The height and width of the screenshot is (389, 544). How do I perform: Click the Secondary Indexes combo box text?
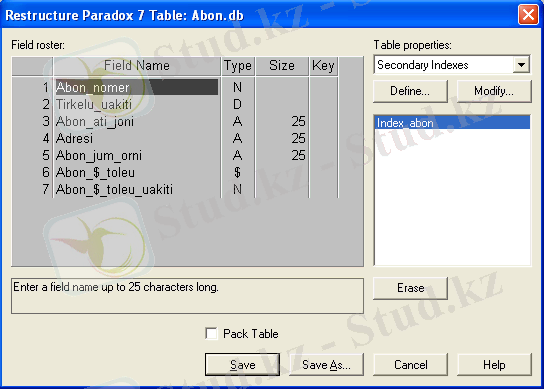click(x=423, y=65)
